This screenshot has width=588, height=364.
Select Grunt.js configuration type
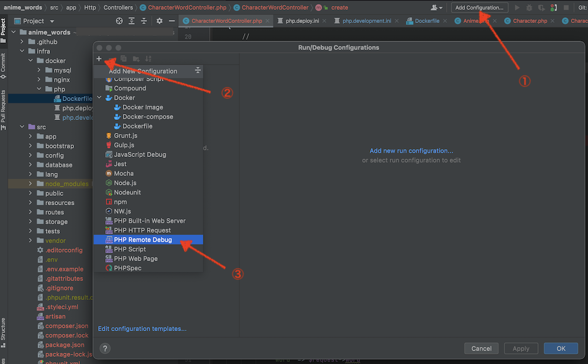[148, 136]
